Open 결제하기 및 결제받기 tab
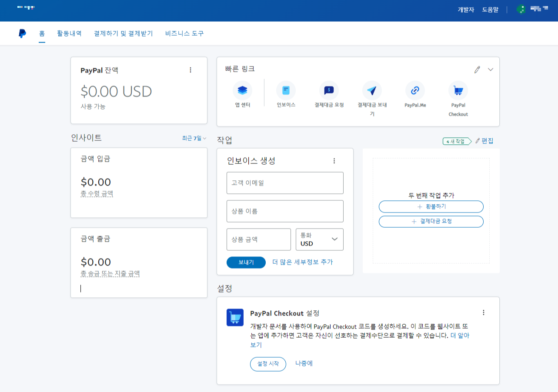Image resolution: width=558 pixels, height=392 pixels. point(124,33)
